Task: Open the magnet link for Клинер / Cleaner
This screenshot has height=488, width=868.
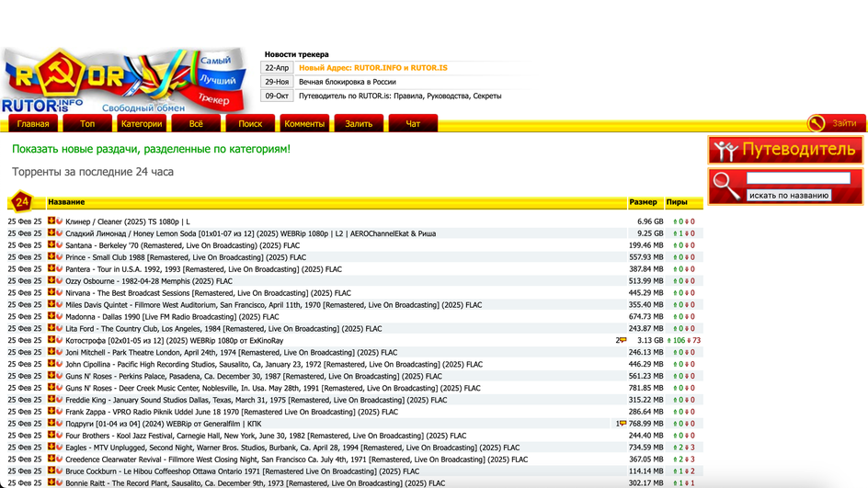Action: pos(59,221)
